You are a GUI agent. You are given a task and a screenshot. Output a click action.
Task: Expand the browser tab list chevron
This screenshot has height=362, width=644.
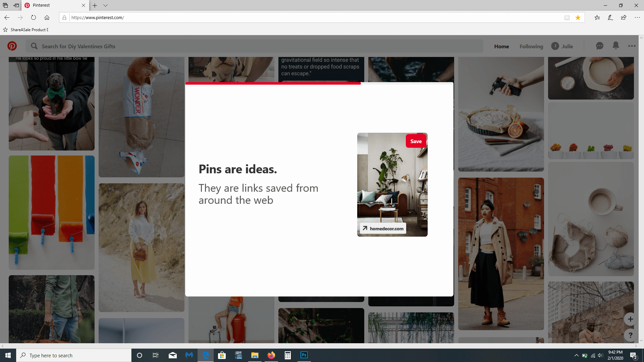[x=105, y=5]
